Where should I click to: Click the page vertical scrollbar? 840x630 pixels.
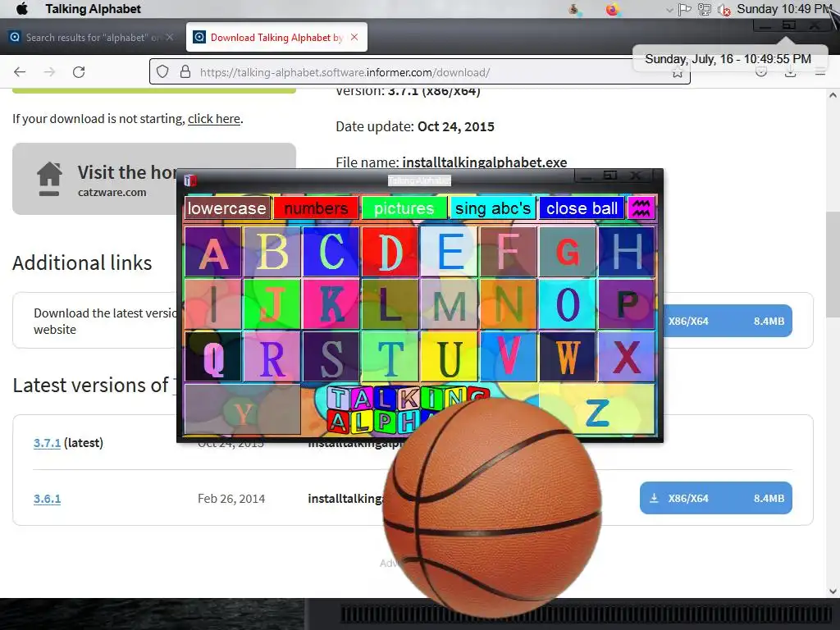tap(833, 264)
